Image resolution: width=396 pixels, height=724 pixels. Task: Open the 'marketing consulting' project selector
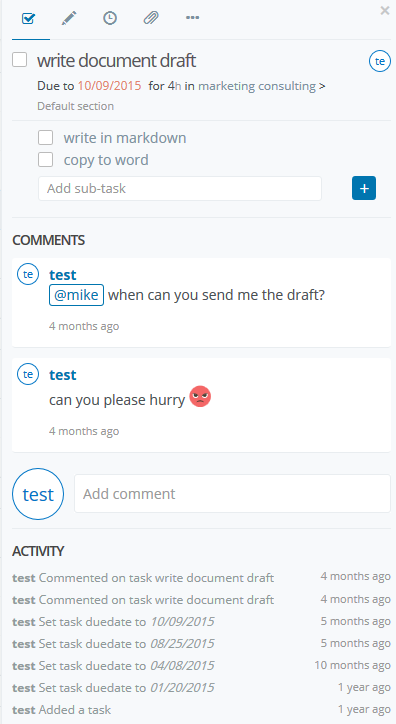click(257, 86)
